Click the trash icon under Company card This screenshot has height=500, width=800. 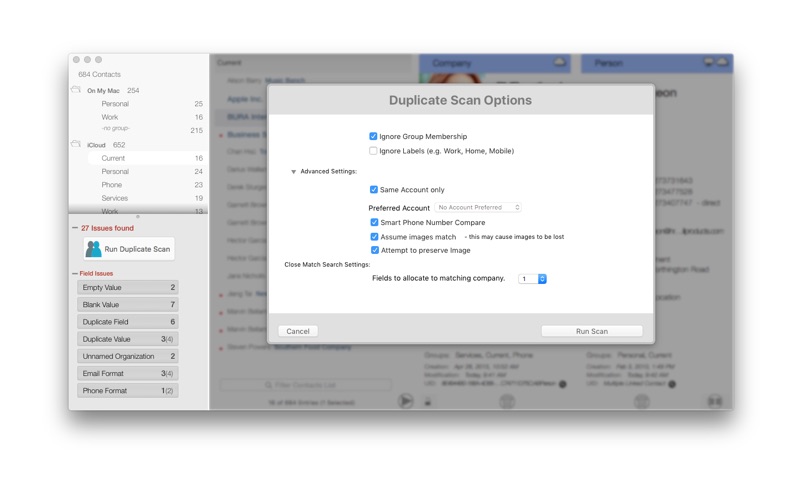507,402
